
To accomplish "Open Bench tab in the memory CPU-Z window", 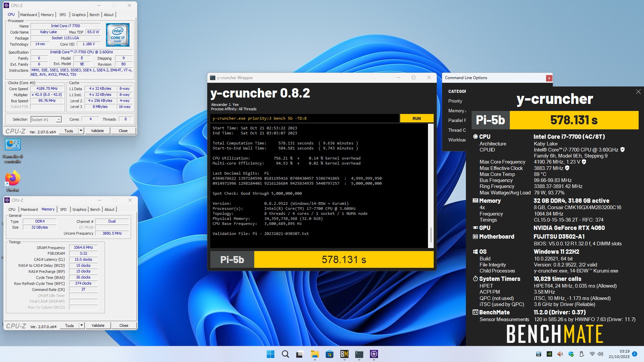I will pyautogui.click(x=95, y=209).
